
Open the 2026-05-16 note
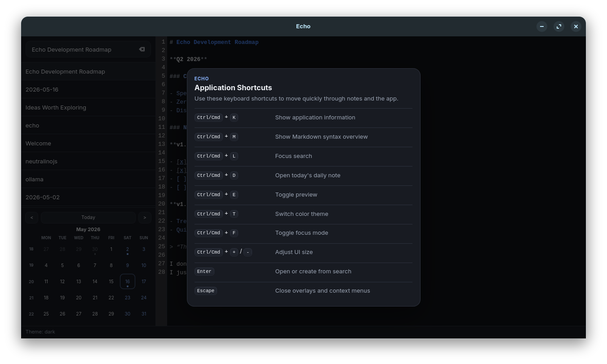(88, 89)
